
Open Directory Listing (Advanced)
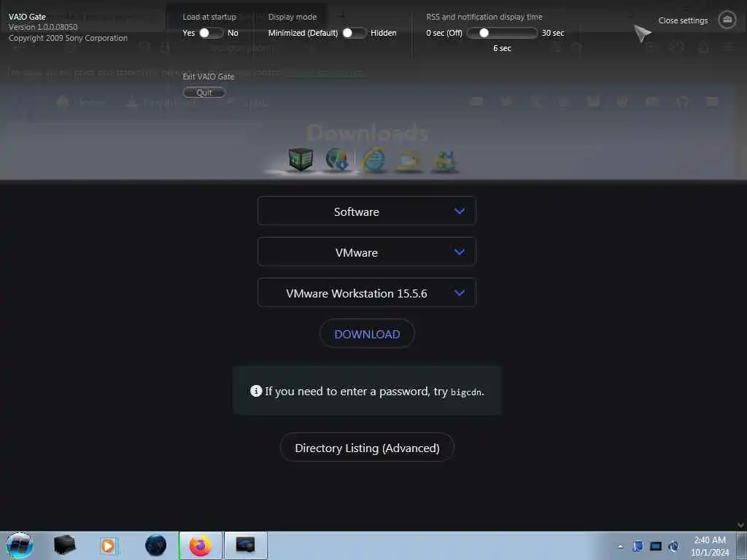pos(367,448)
